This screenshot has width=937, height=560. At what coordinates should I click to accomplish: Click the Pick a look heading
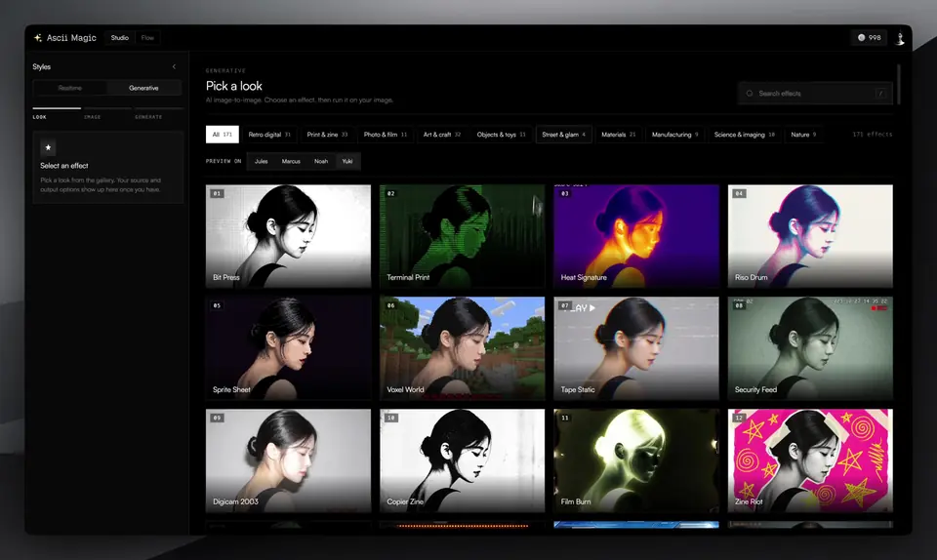pos(233,86)
